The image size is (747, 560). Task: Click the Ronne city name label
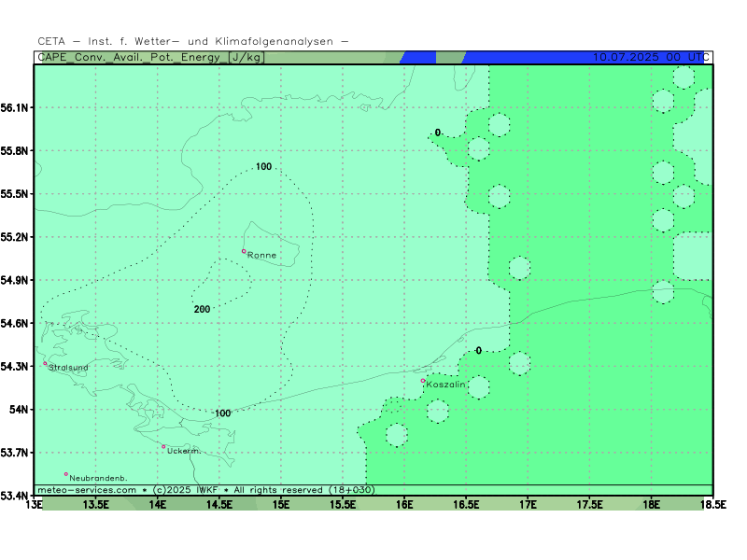[x=262, y=255]
